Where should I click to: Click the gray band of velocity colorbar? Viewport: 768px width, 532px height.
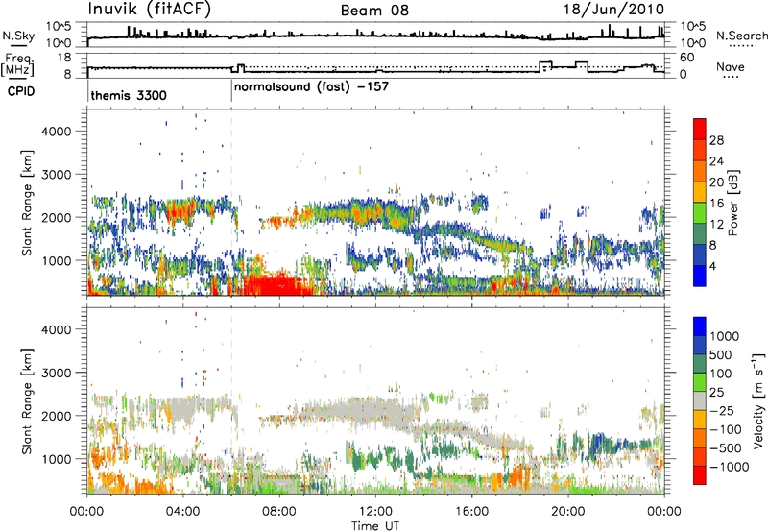[700, 400]
